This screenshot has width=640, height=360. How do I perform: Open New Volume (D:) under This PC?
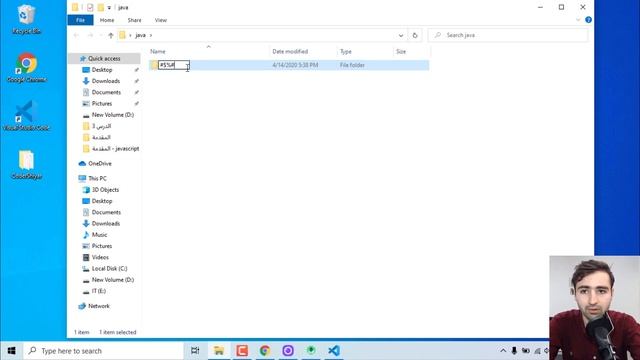(x=112, y=280)
